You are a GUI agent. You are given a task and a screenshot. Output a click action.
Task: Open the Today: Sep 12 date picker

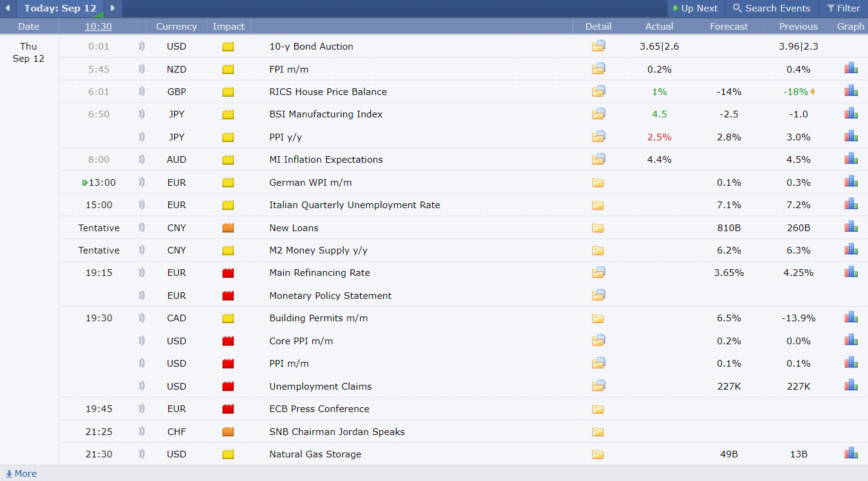[61, 8]
